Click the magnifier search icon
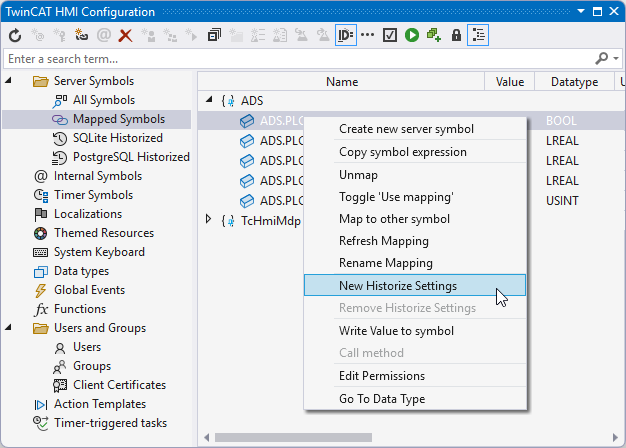This screenshot has width=626, height=448. 601,59
